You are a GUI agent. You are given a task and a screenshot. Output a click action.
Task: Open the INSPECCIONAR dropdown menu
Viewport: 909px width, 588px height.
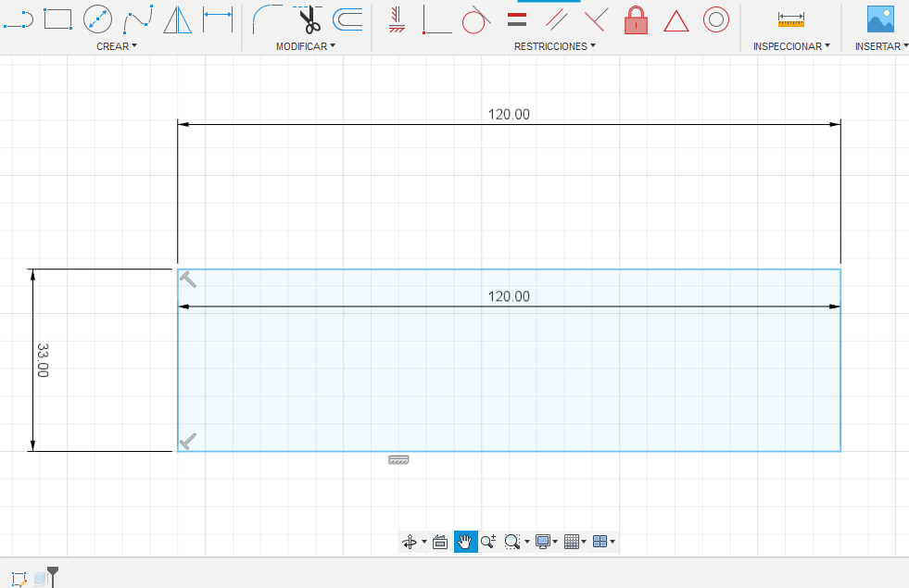pyautogui.click(x=791, y=46)
